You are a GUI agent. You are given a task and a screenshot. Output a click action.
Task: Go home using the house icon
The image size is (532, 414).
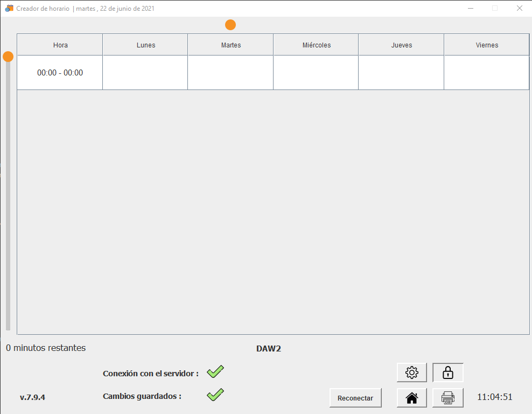(x=411, y=398)
